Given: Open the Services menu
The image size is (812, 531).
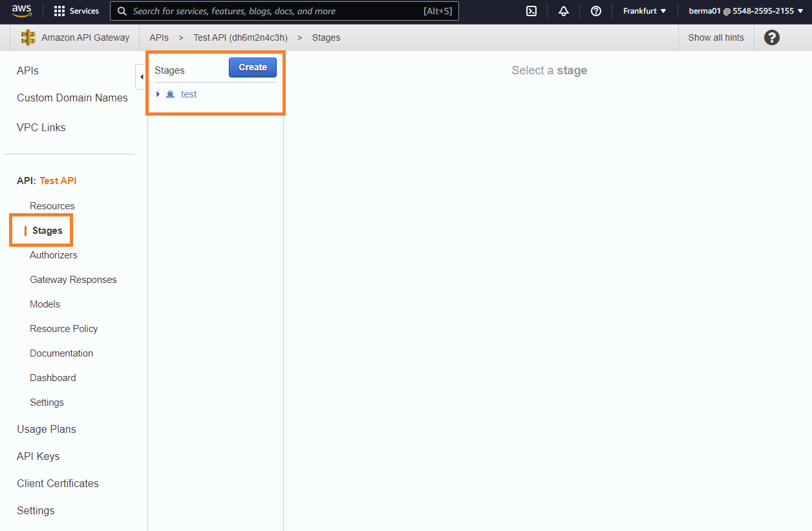Looking at the screenshot, I should pos(76,11).
